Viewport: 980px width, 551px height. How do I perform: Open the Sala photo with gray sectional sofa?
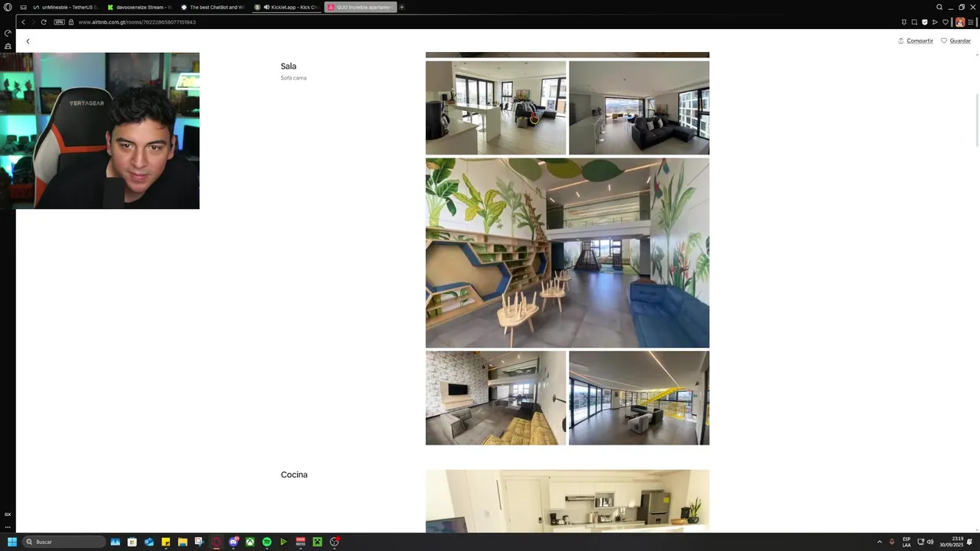pos(639,108)
